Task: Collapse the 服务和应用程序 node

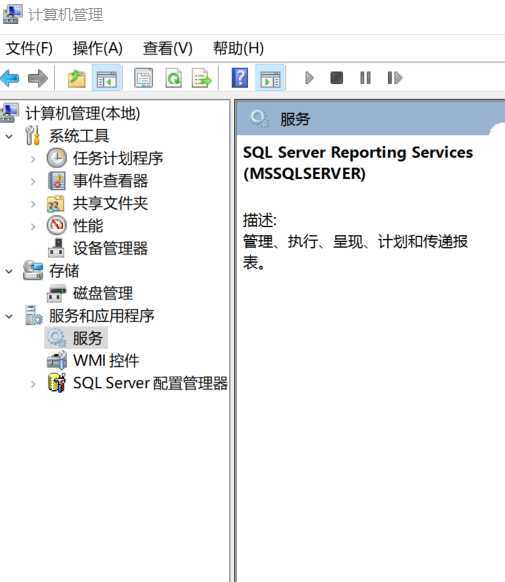Action: [9, 316]
